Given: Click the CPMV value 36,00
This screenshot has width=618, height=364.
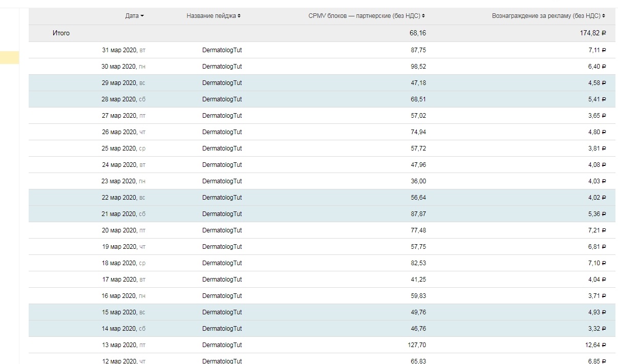Looking at the screenshot, I should [x=418, y=181].
